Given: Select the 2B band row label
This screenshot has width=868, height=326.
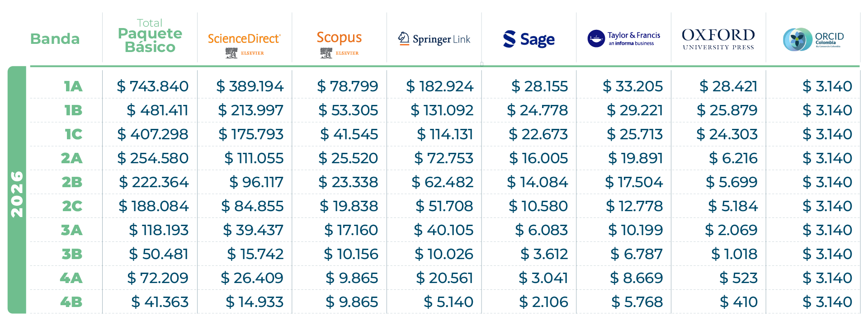Looking at the screenshot, I should click(72, 182).
